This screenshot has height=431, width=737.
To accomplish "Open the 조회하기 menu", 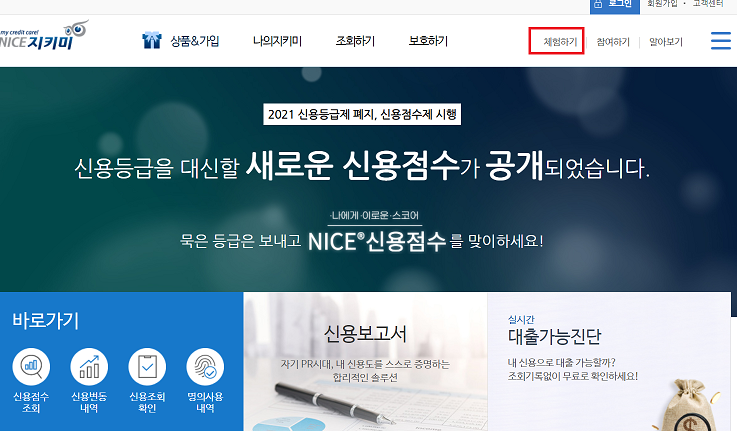I will pyautogui.click(x=355, y=41).
